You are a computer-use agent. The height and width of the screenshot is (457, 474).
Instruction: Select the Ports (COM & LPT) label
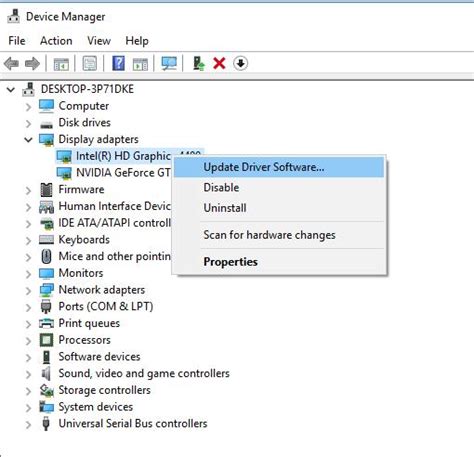point(106,306)
